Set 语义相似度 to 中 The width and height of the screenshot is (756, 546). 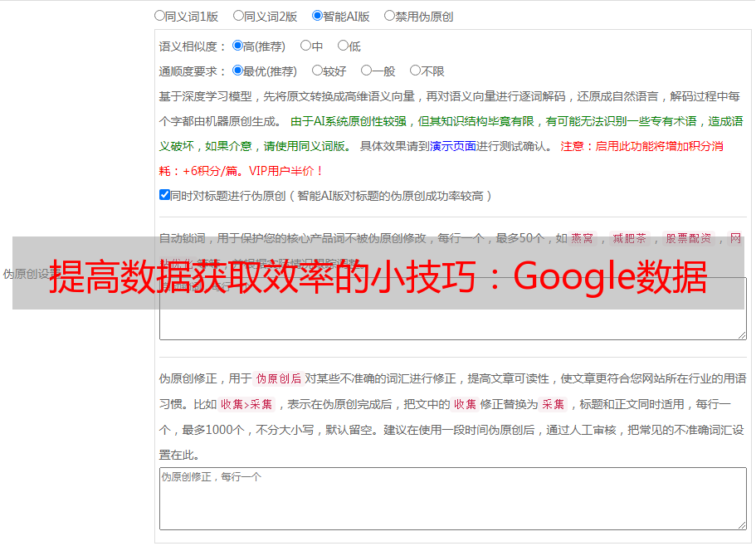[305, 46]
